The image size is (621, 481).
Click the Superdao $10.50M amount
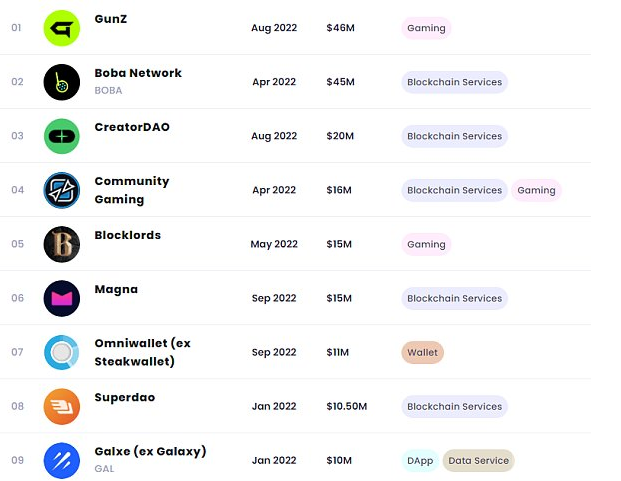point(347,407)
